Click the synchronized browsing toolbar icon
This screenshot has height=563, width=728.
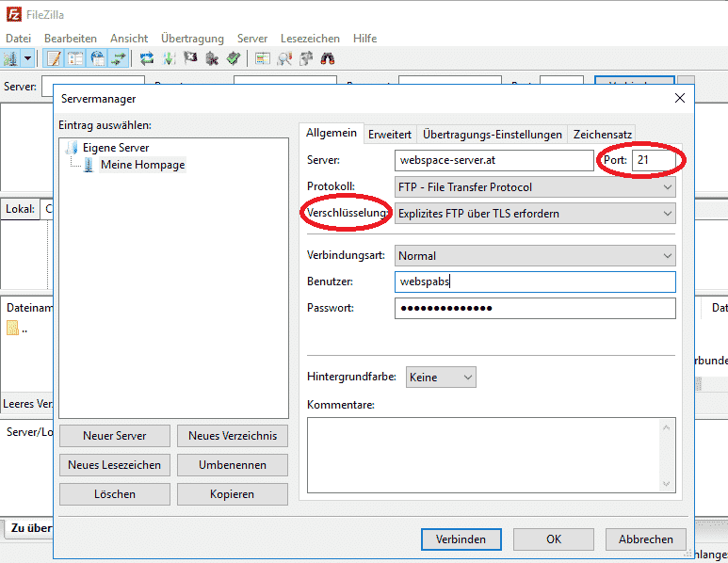[306, 58]
